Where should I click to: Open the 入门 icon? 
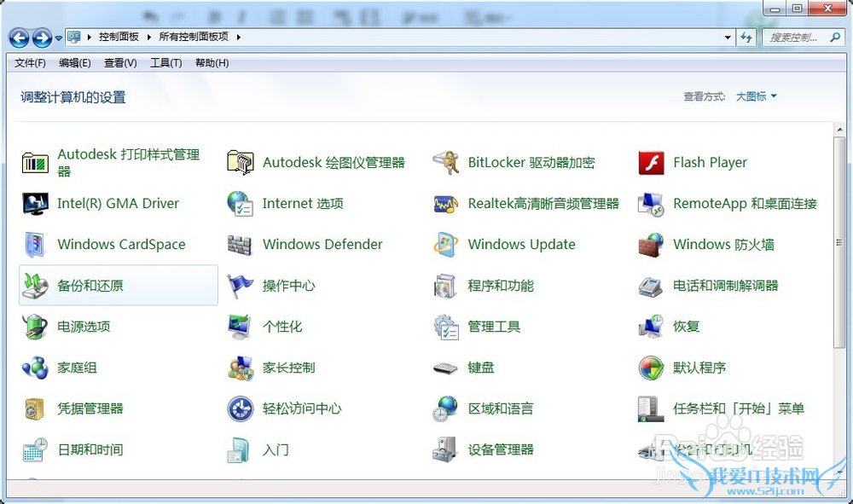[x=240, y=450]
